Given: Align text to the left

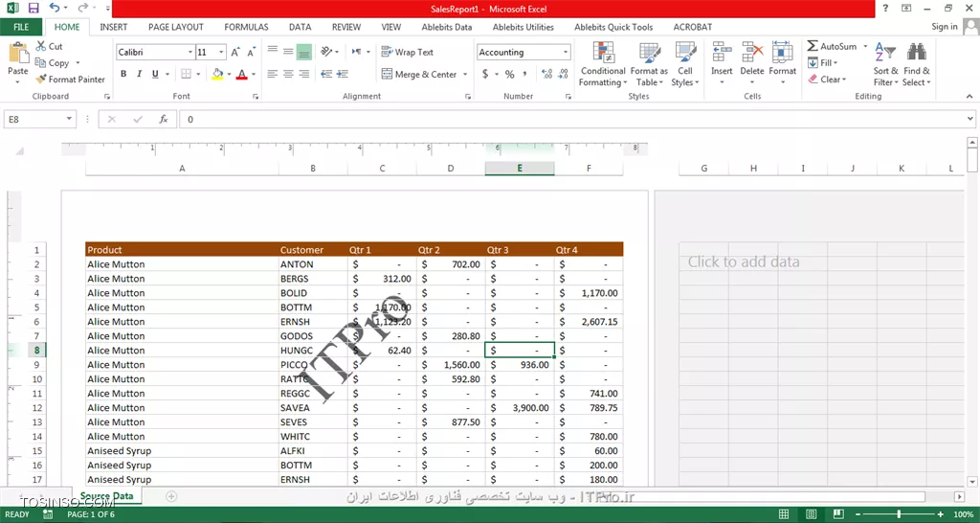Looking at the screenshot, I should click(272, 74).
